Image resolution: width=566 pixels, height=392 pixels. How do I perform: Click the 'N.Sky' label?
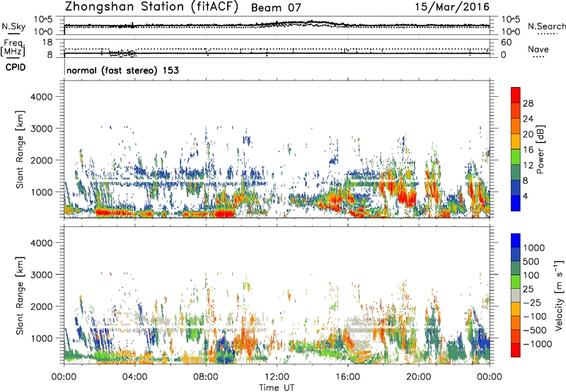click(x=13, y=26)
